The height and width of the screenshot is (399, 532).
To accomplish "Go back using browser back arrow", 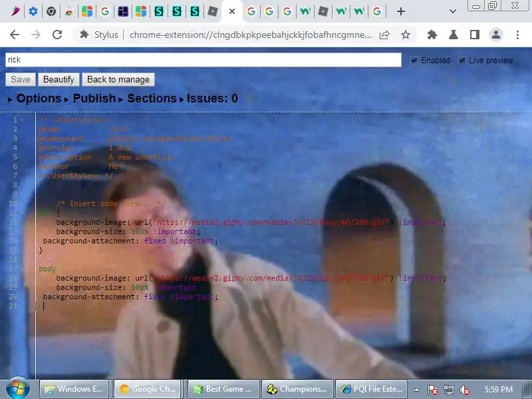I will [15, 35].
